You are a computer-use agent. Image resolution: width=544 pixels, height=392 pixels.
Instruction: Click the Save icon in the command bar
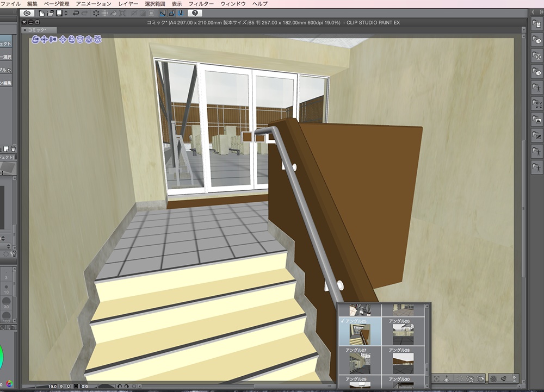(59, 13)
